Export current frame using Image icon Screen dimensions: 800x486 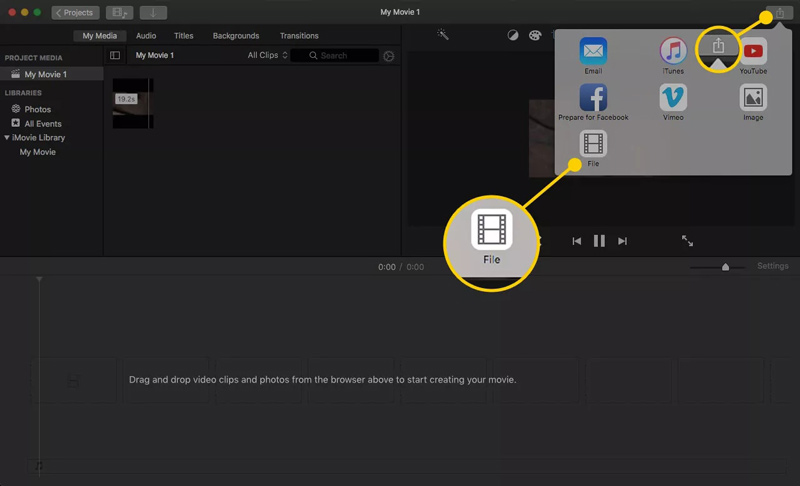[753, 98]
